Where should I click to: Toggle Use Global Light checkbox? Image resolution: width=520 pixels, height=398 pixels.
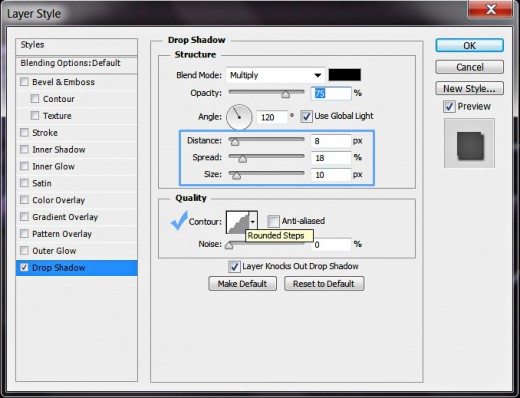(306, 116)
